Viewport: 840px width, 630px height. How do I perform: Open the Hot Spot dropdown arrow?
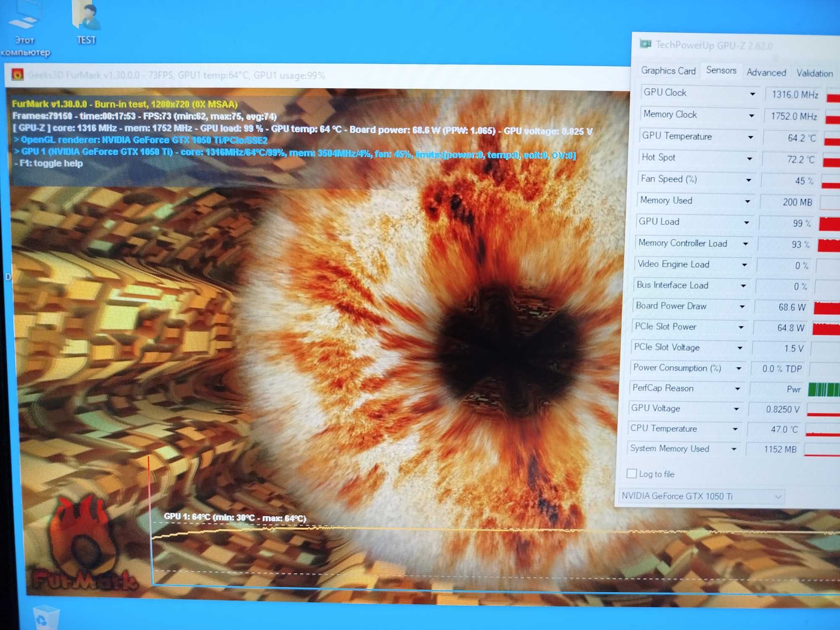click(x=750, y=159)
